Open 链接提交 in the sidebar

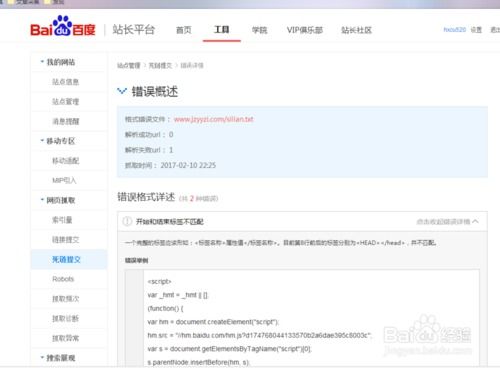point(66,239)
